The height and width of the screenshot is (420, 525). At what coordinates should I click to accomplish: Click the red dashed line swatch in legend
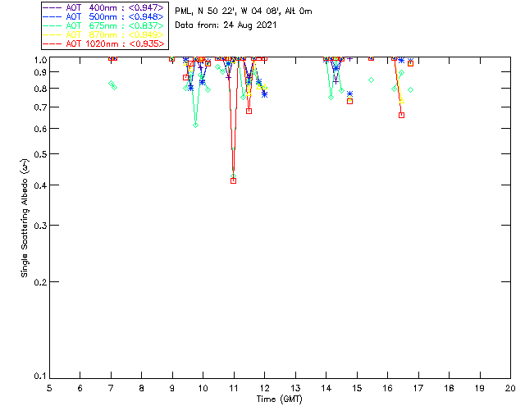click(x=52, y=43)
